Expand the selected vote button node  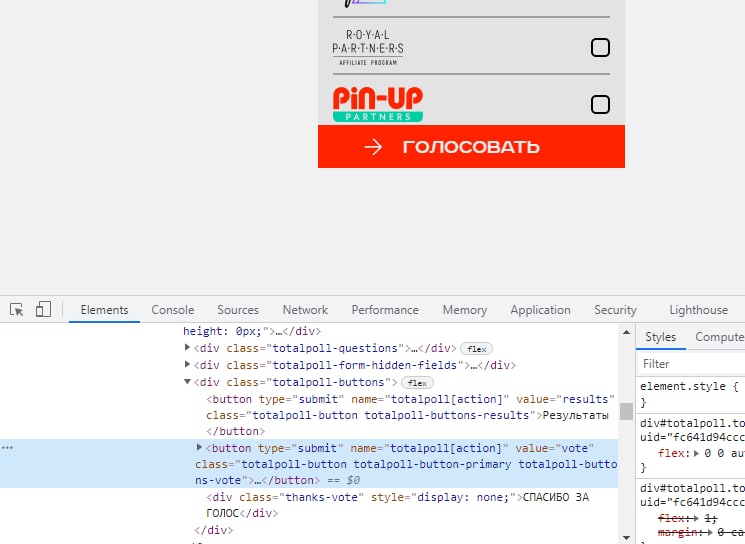click(x=200, y=447)
